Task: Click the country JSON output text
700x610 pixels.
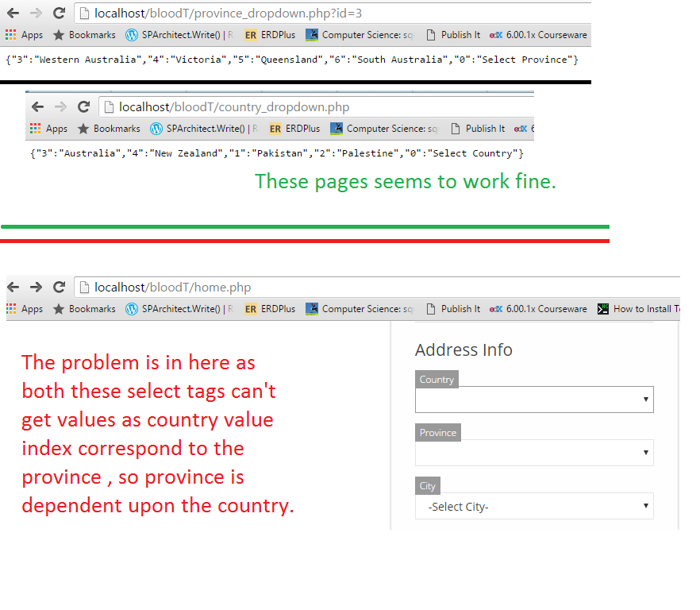Action: 277,153
